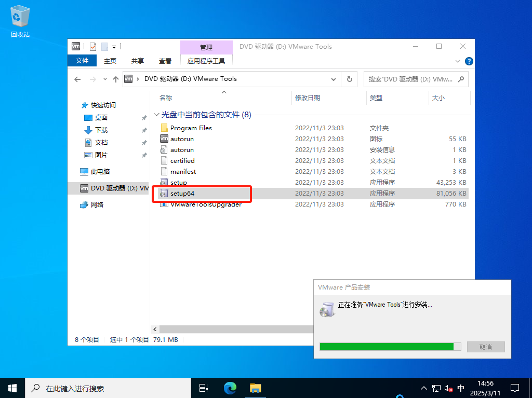The height and width of the screenshot is (398, 532).
Task: Switch to the 查看 ribbon tab
Action: (x=165, y=61)
